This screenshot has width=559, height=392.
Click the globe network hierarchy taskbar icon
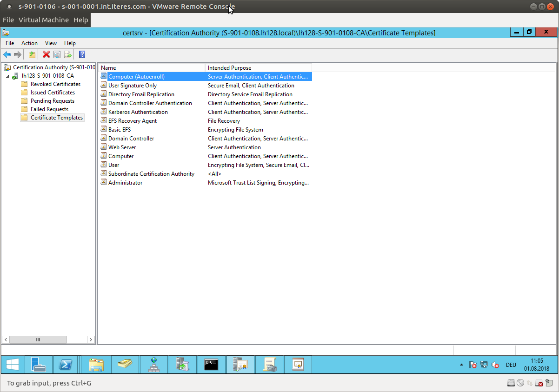tap(154, 365)
